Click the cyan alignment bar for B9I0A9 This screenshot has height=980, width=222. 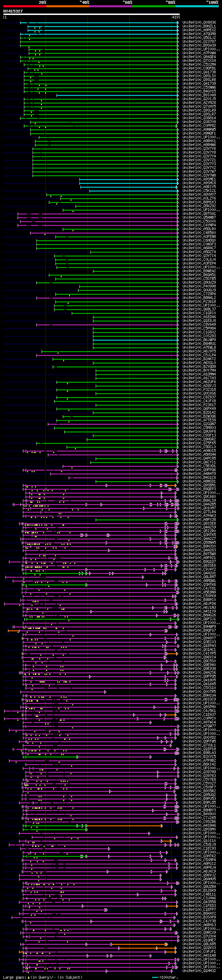[117, 95]
